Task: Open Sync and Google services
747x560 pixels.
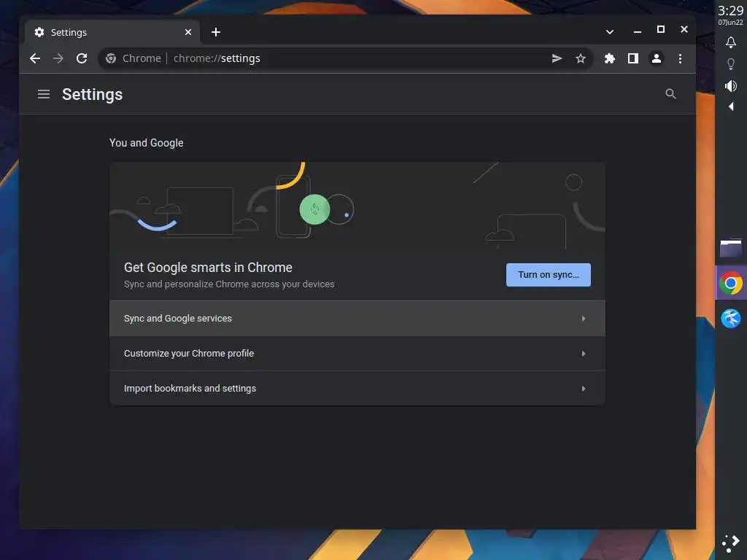Action: point(357,318)
